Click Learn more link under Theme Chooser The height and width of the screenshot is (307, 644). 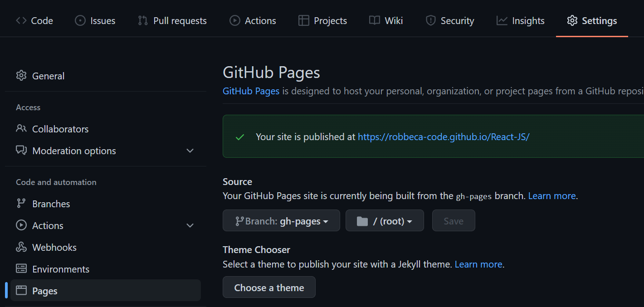coord(478,264)
